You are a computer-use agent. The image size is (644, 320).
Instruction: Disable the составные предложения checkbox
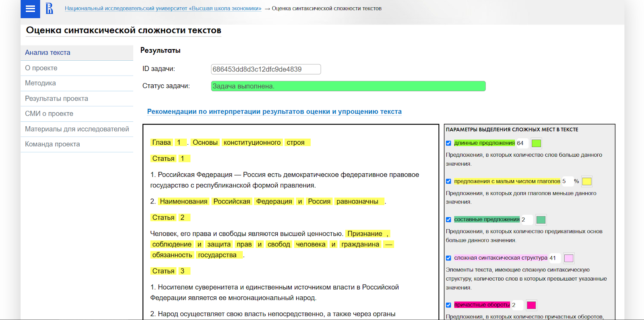coord(448,219)
